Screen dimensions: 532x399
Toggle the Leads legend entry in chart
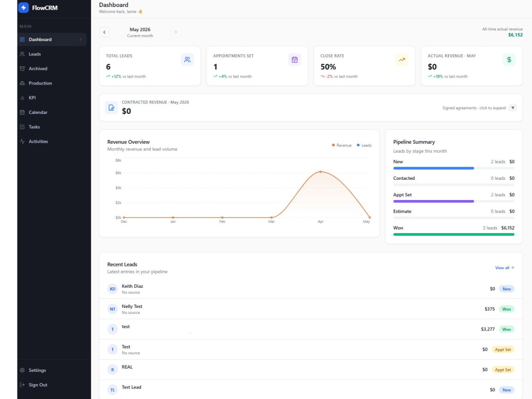(364, 145)
